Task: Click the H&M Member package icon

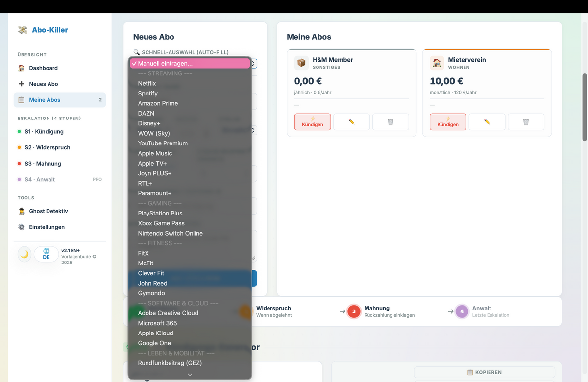Action: (301, 63)
